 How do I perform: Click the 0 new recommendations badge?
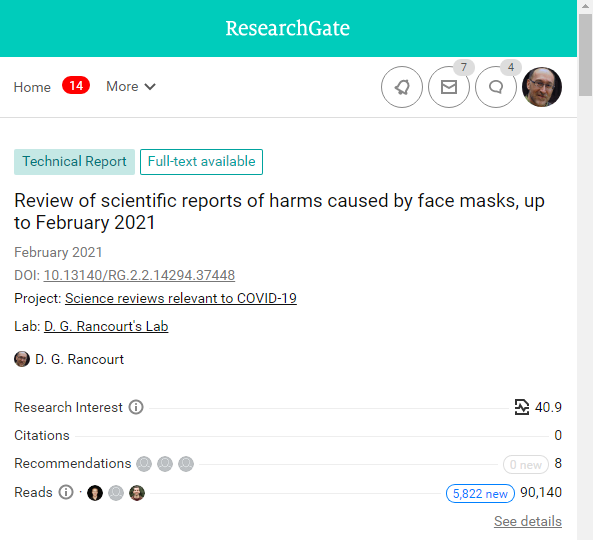[526, 464]
